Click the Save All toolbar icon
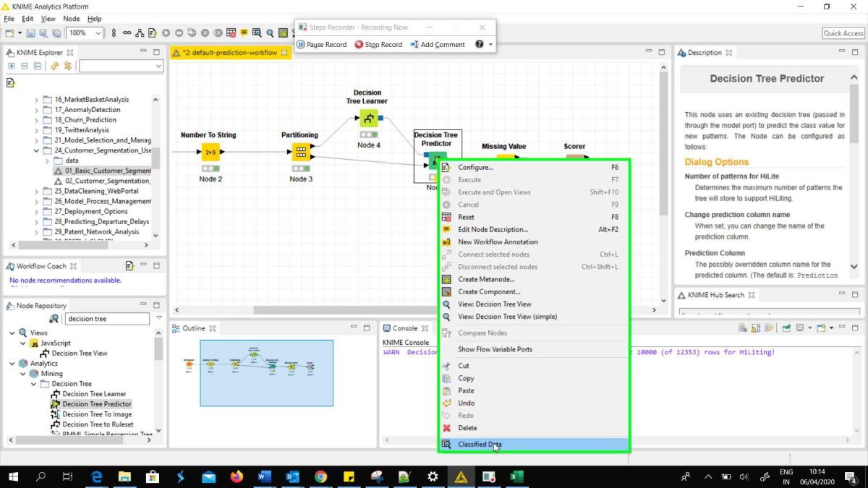 [x=56, y=33]
